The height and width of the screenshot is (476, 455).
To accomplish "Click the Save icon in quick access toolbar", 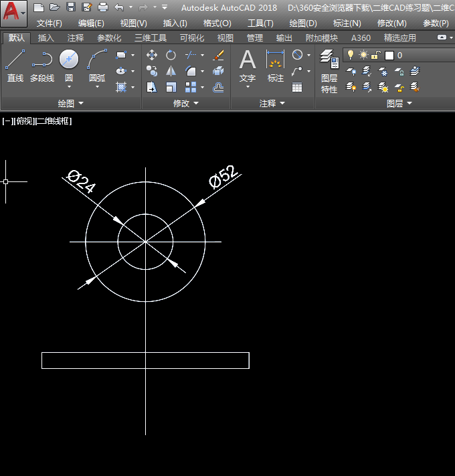I will [71, 7].
